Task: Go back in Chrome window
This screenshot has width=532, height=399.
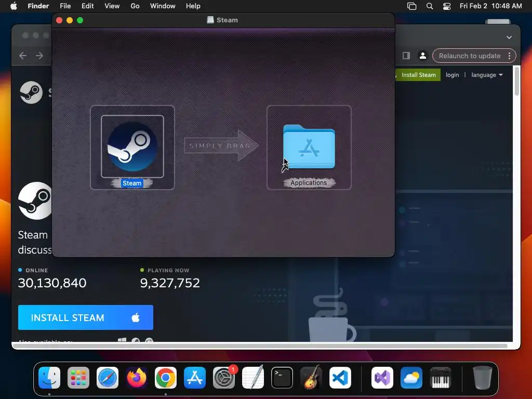Action: pyautogui.click(x=23, y=56)
